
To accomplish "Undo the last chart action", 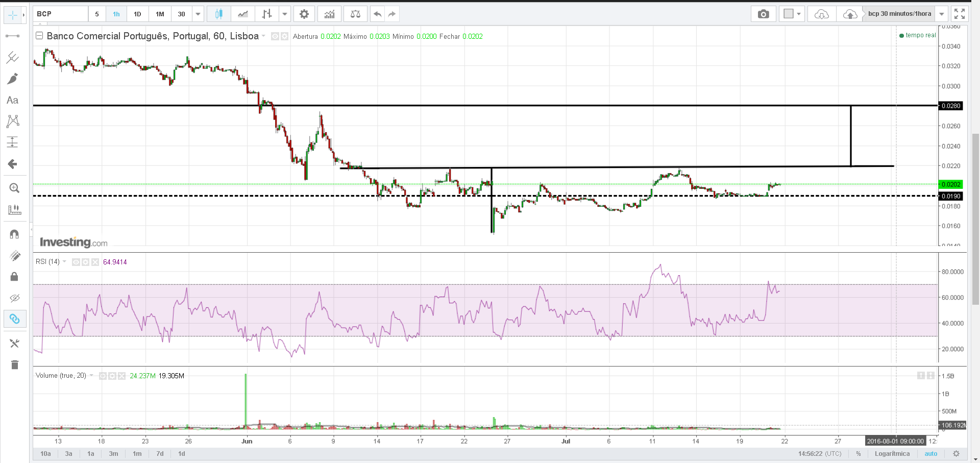I will tap(377, 14).
